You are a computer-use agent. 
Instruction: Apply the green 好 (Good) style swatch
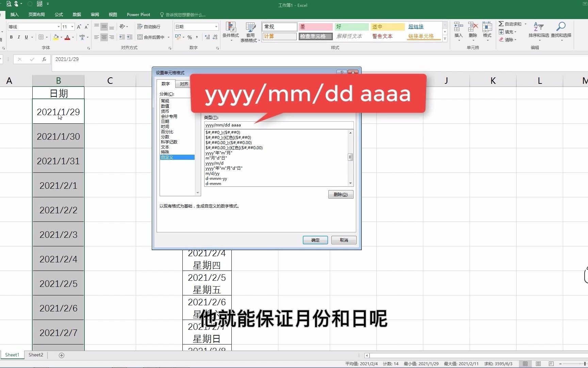(x=352, y=27)
